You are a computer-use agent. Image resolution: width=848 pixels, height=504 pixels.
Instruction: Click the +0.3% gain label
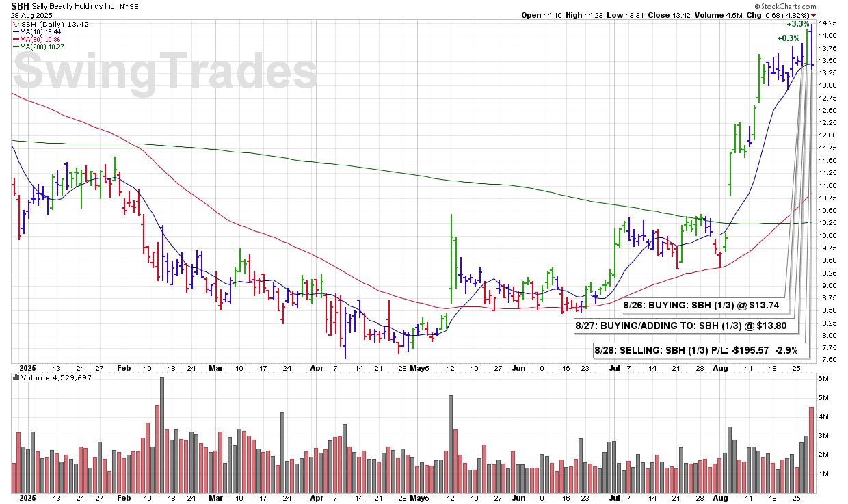coord(789,39)
